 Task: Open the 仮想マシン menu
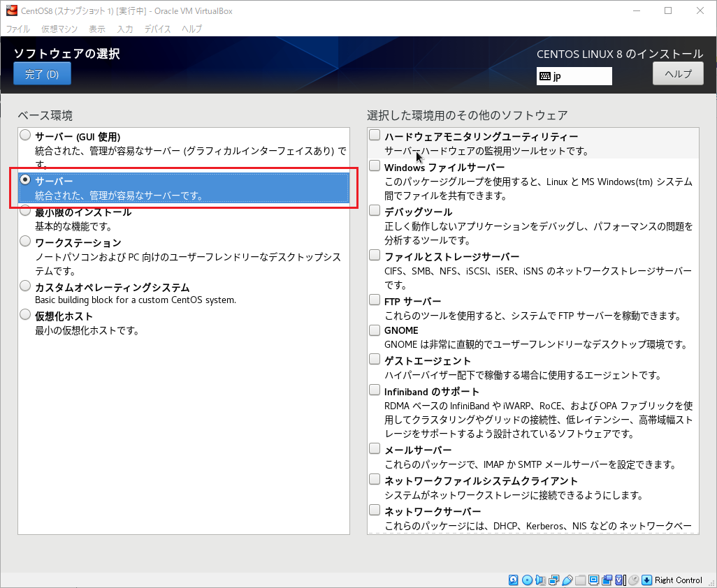[x=59, y=29]
